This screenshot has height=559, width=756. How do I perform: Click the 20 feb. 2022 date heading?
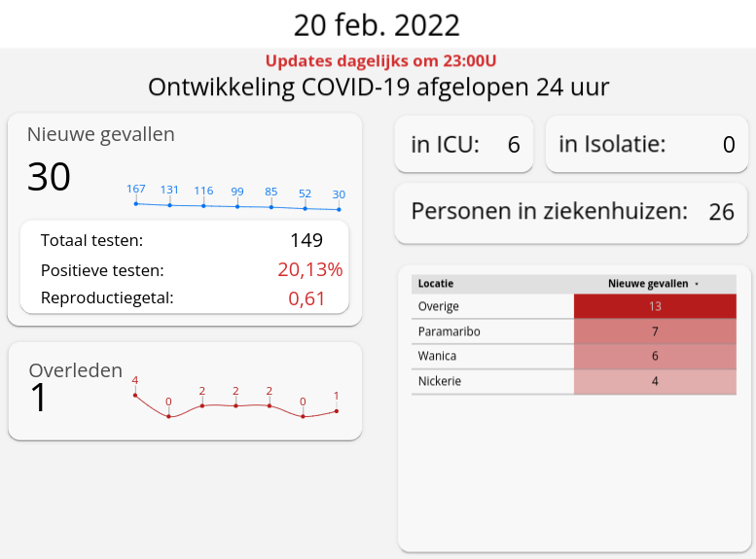pos(378,24)
